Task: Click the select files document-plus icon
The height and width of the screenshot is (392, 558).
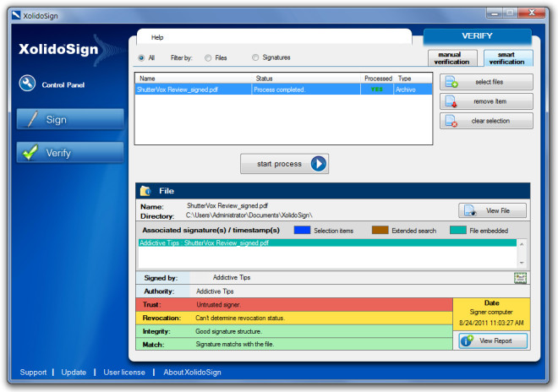Action: pos(451,82)
